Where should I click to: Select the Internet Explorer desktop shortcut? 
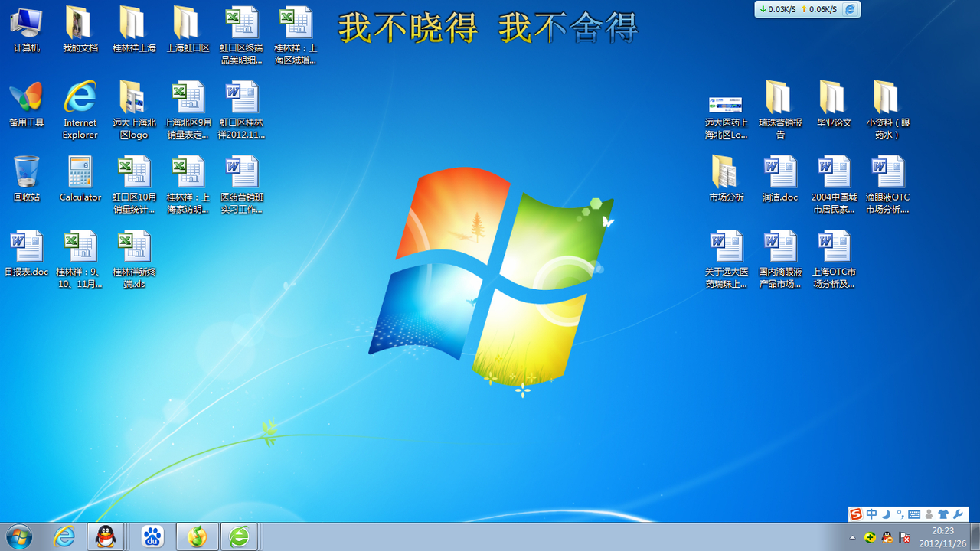(80, 110)
